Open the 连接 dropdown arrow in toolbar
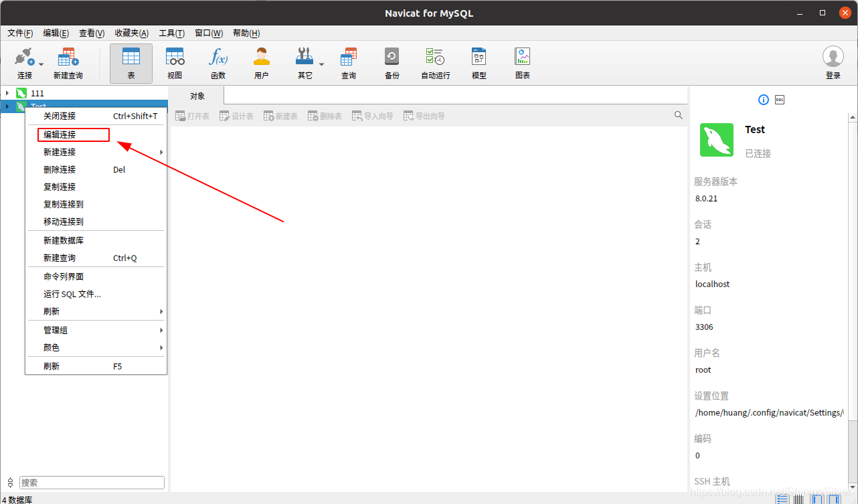The image size is (858, 504). click(x=41, y=64)
